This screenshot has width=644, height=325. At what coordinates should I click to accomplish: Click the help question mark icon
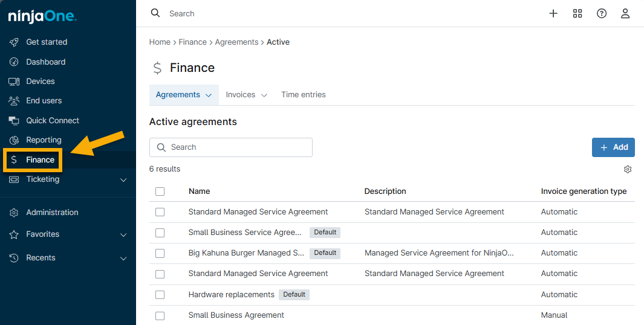(x=602, y=13)
